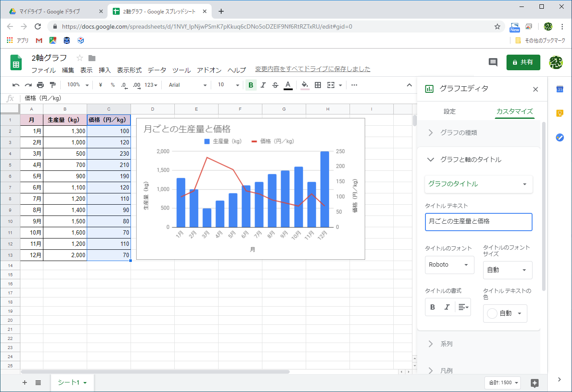The width and height of the screenshot is (572, 392).
Task: Open the text color picker
Action: (288, 85)
